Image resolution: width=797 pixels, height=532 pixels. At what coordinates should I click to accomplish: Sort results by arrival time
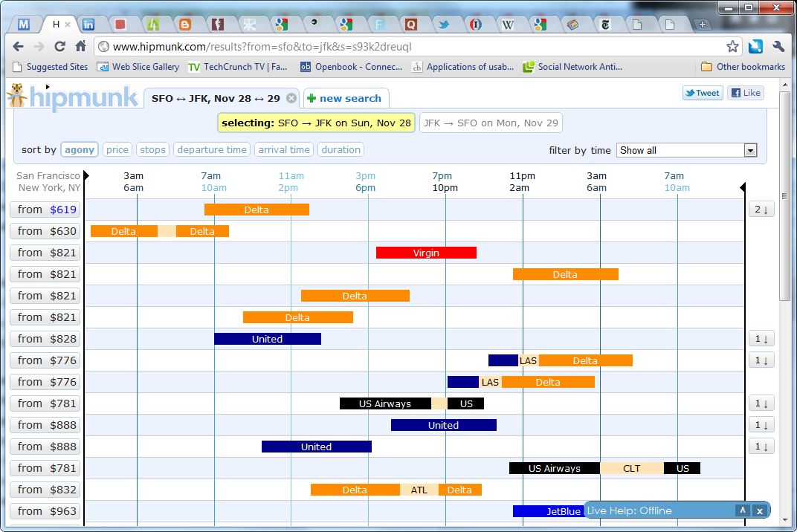pos(283,150)
